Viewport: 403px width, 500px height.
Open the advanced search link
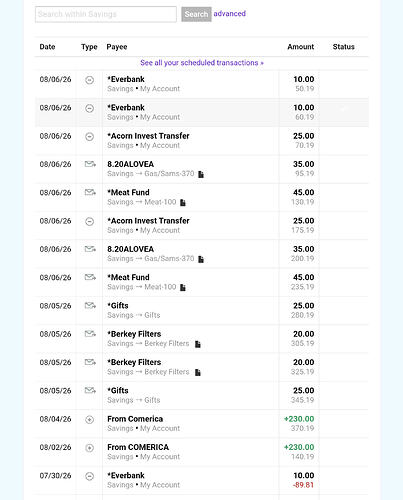pos(230,14)
